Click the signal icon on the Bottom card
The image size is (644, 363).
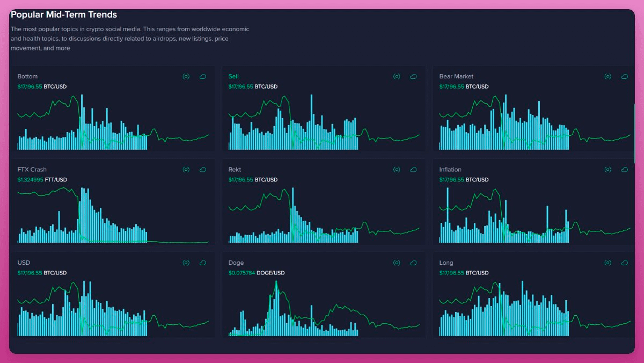point(186,77)
